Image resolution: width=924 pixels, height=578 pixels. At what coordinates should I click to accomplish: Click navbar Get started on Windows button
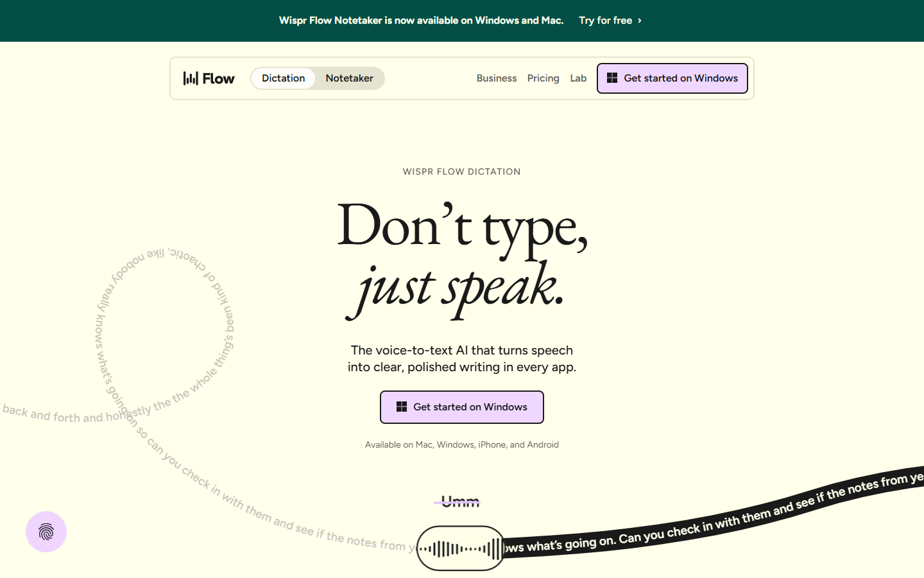(x=672, y=78)
